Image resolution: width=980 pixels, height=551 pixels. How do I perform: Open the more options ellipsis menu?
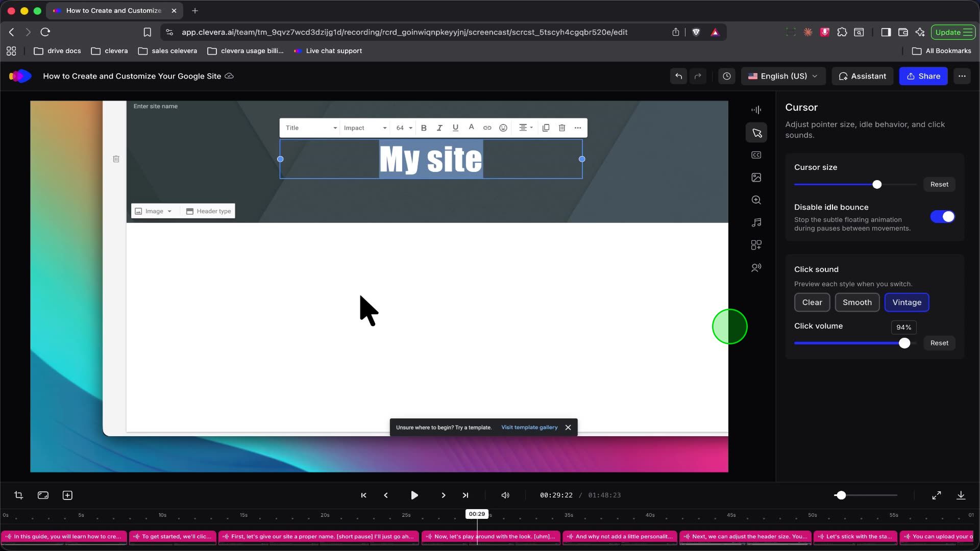(x=962, y=76)
